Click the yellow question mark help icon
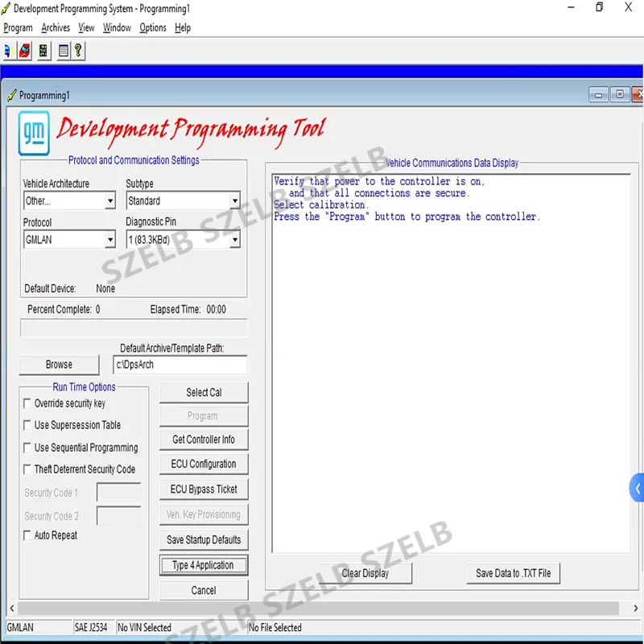This screenshot has height=644, width=644. pos(77,50)
